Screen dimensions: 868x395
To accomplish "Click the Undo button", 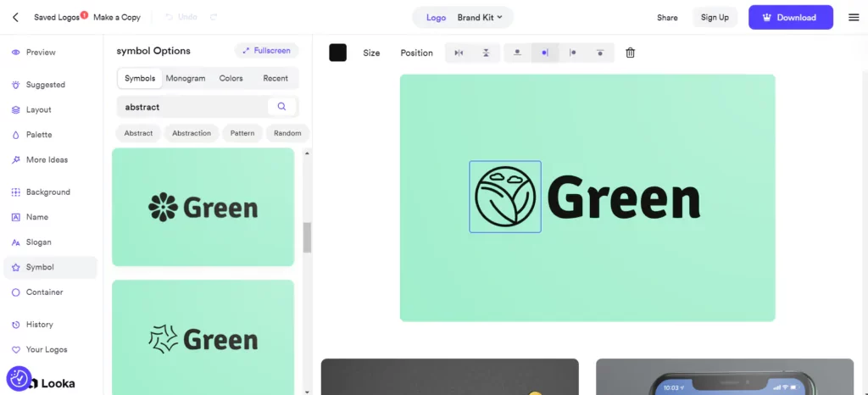I will [x=181, y=17].
